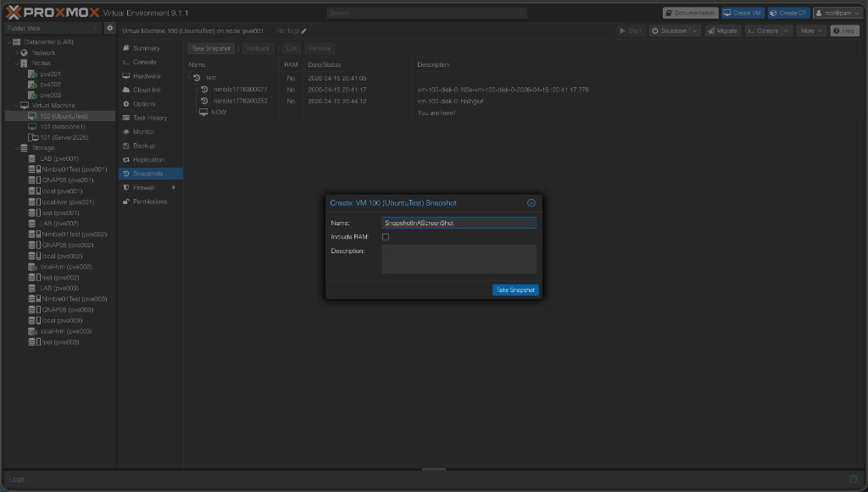Enable the Include RAM checkbox
The image size is (868, 492).
(386, 237)
